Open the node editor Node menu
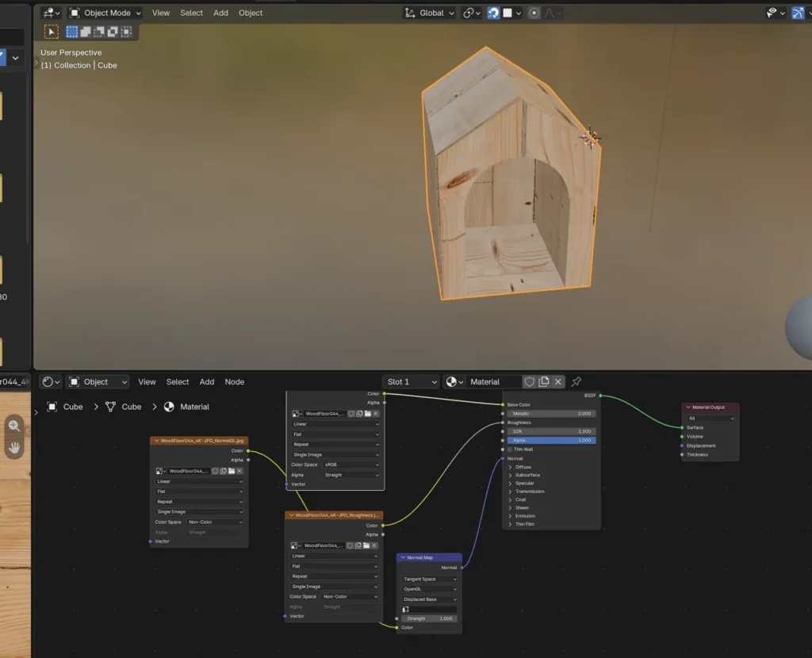812x658 pixels. coord(235,382)
